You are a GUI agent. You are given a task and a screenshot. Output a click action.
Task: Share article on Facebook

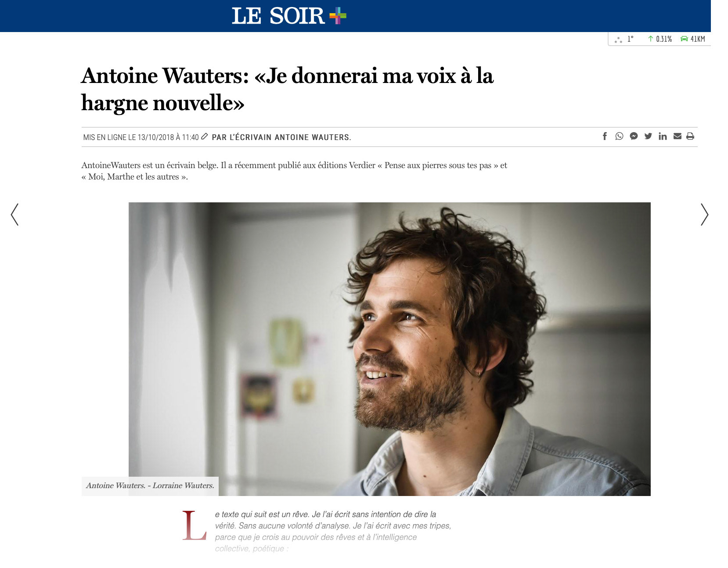[605, 136]
